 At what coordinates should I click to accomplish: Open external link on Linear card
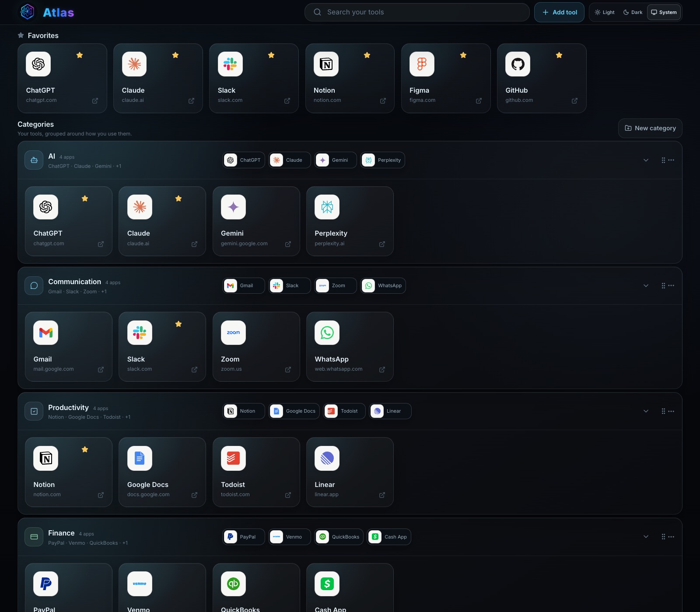[x=382, y=495]
